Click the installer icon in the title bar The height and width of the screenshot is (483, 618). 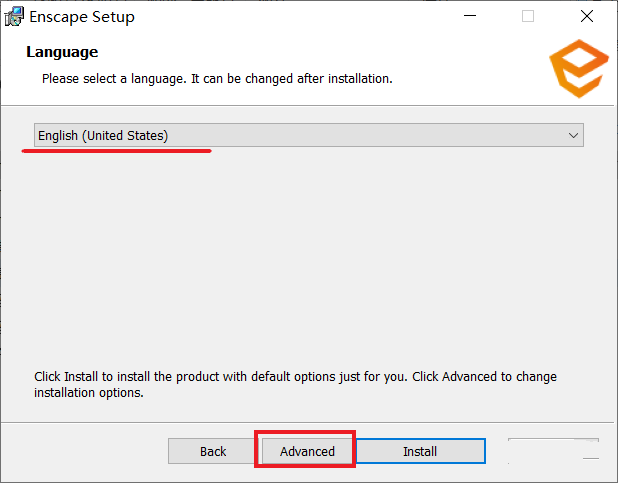pyautogui.click(x=14, y=17)
